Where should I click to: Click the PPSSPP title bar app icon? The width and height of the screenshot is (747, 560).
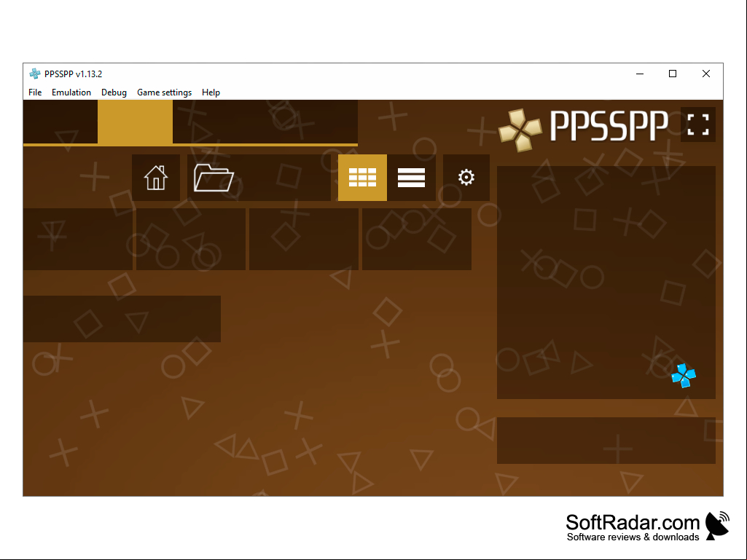point(35,74)
